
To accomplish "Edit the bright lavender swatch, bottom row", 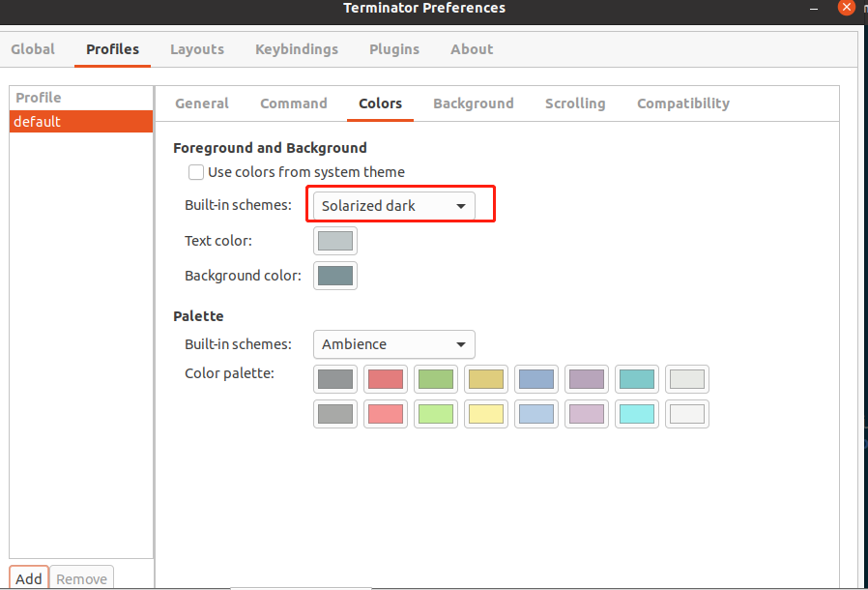I will pos(587,414).
